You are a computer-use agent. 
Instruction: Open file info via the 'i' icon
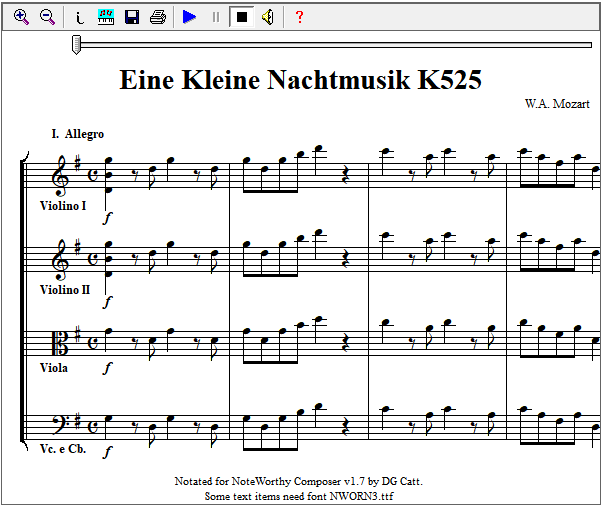(x=79, y=17)
